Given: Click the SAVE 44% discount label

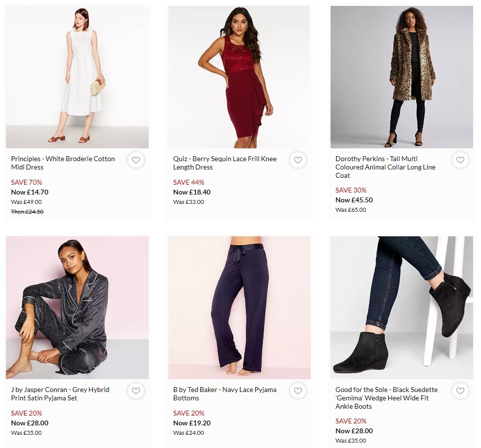Looking at the screenshot, I should point(188,182).
